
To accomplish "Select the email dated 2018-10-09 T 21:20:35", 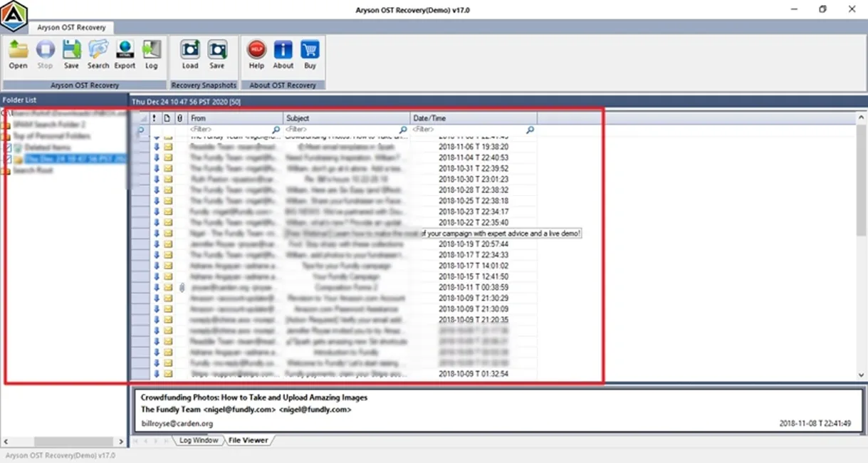I will [x=345, y=320].
